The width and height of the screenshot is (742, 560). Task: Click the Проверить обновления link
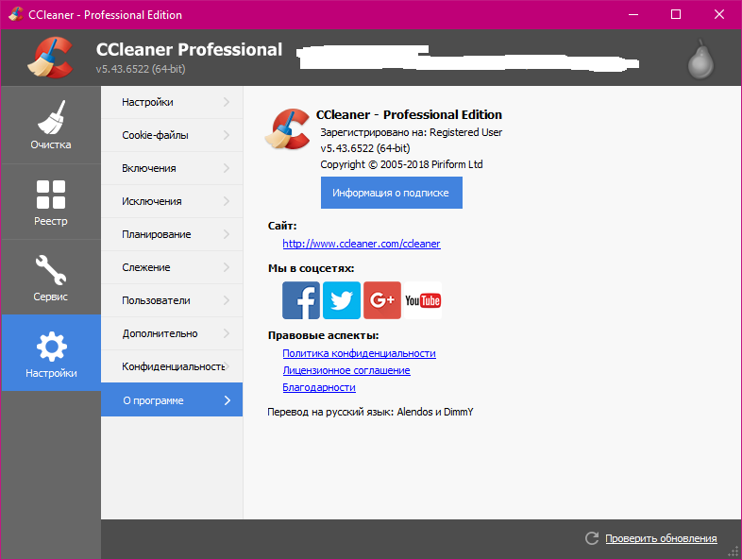661,538
